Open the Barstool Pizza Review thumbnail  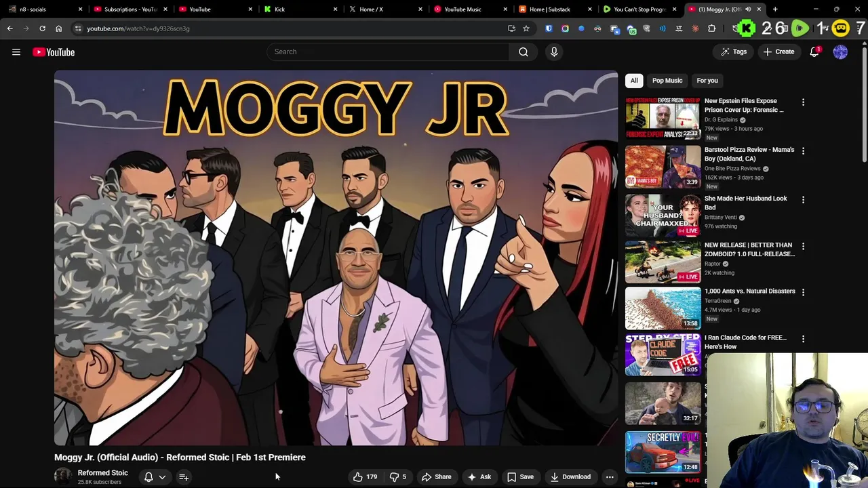pos(663,167)
